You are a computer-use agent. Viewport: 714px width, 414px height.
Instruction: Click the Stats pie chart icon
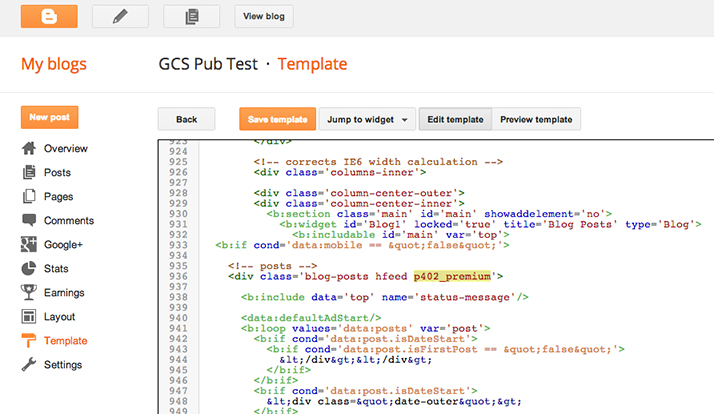pyautogui.click(x=29, y=268)
